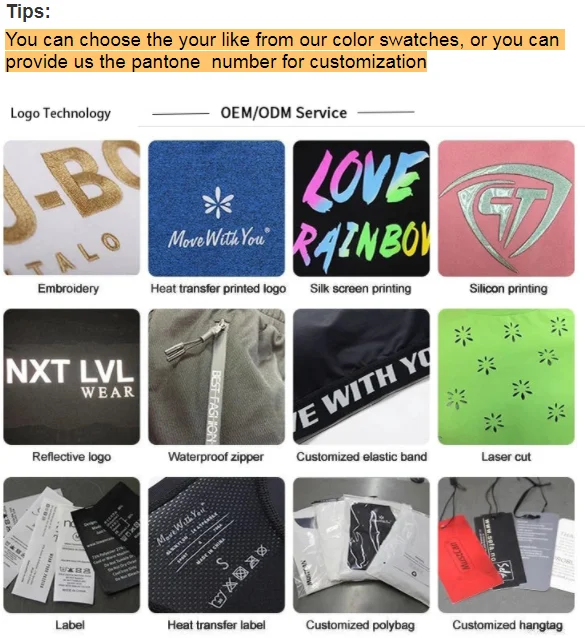Select the Heat transfer label image
This screenshot has height=638, width=585.
(216, 545)
